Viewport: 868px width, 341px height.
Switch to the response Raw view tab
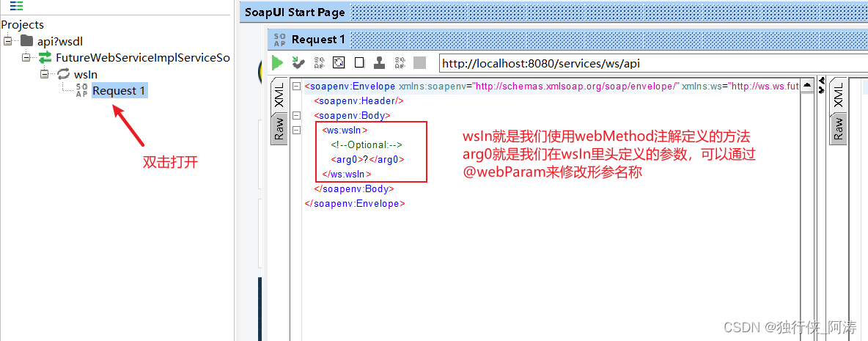[838, 128]
